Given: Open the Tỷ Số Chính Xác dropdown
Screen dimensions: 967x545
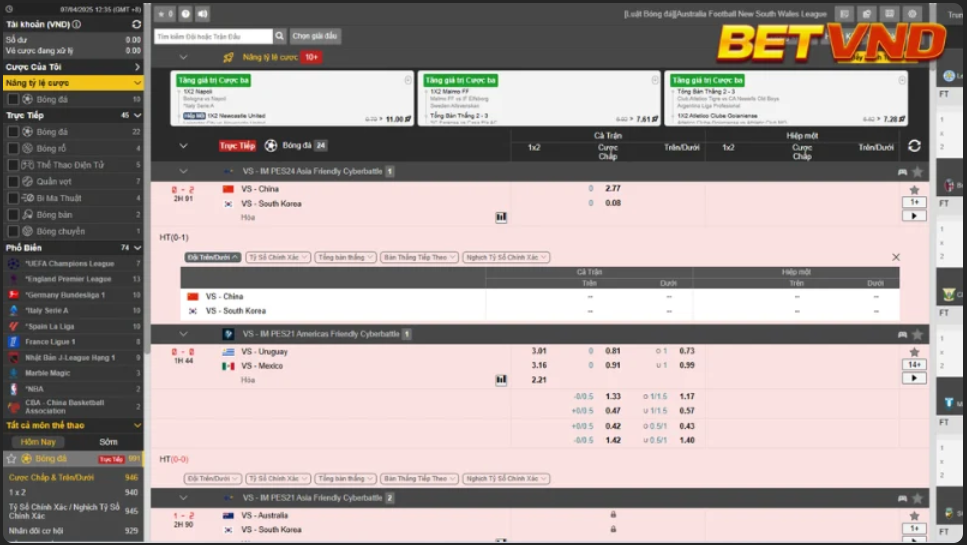Looking at the screenshot, I should coord(278,257).
